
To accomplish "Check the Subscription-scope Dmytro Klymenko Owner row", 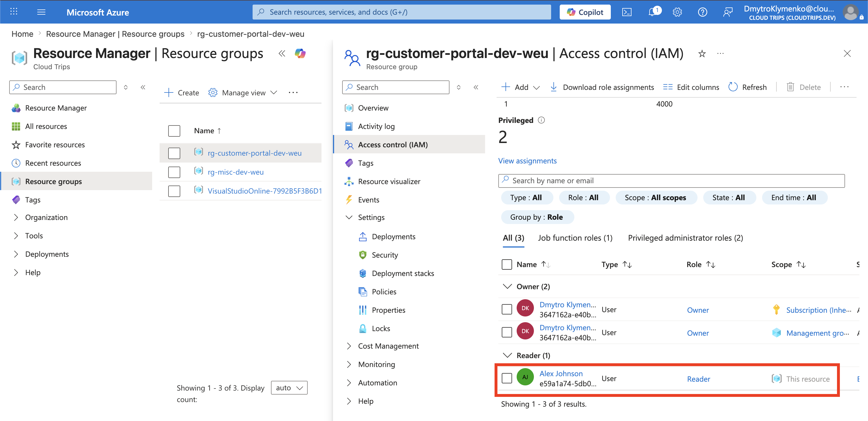I will tap(506, 309).
